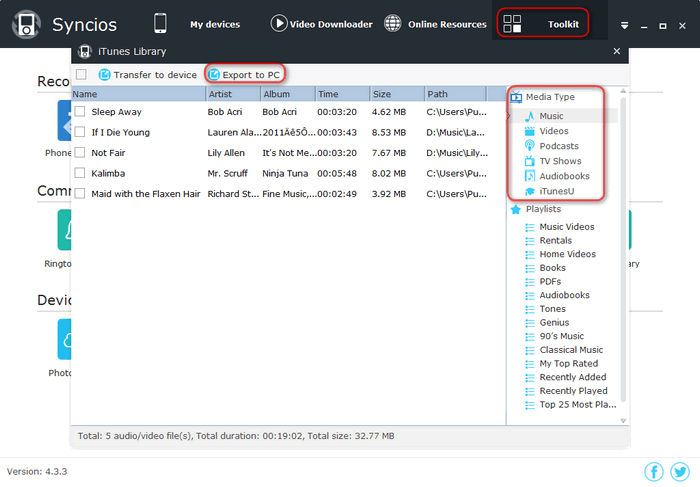Image resolution: width=700 pixels, height=487 pixels.
Task: Switch to My devices tab
Action: [215, 24]
